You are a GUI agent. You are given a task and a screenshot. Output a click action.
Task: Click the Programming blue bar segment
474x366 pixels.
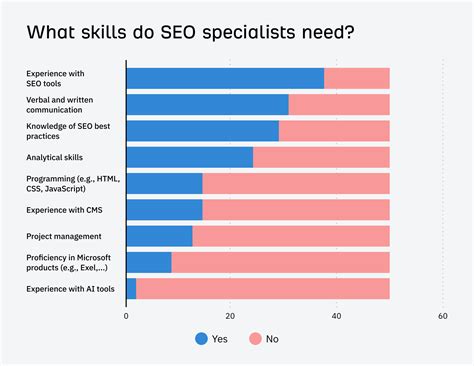pyautogui.click(x=165, y=183)
